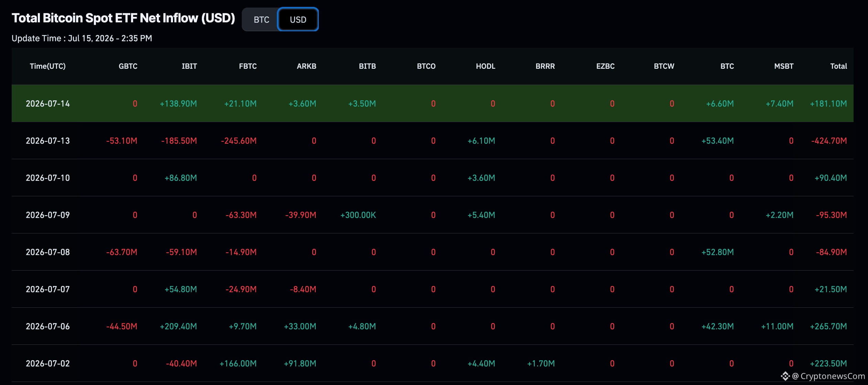Click Total value +21.50M
Image resolution: width=868 pixels, height=385 pixels.
pos(831,289)
